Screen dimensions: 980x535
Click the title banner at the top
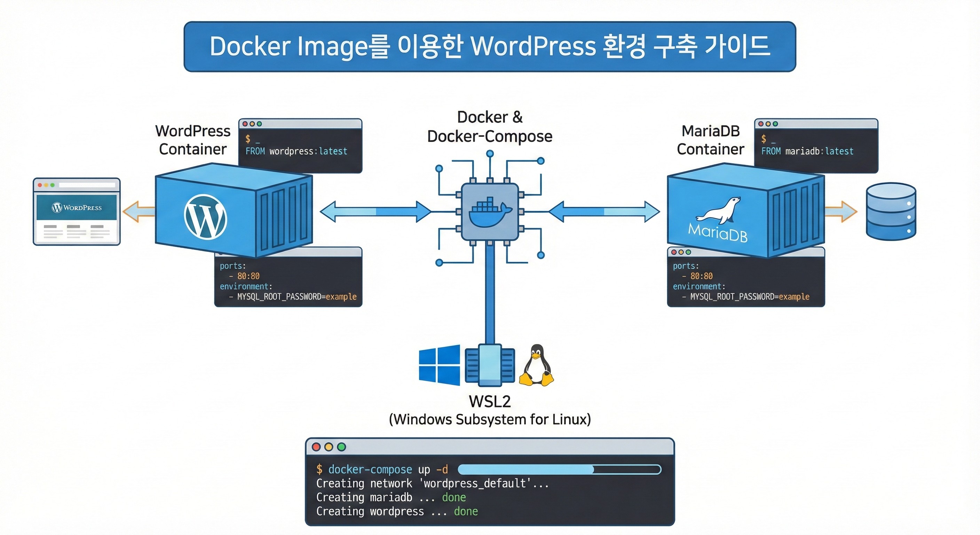point(490,46)
